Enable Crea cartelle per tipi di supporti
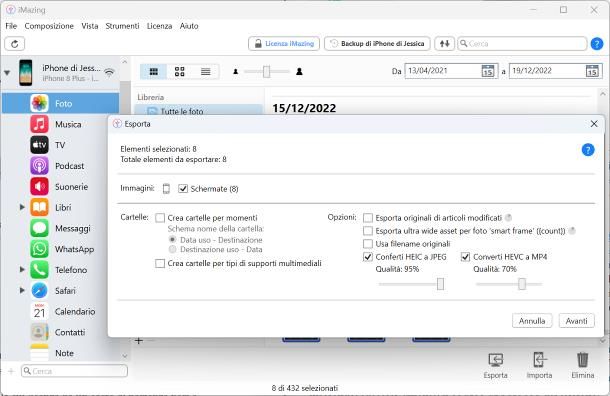610x396 pixels. [160, 263]
